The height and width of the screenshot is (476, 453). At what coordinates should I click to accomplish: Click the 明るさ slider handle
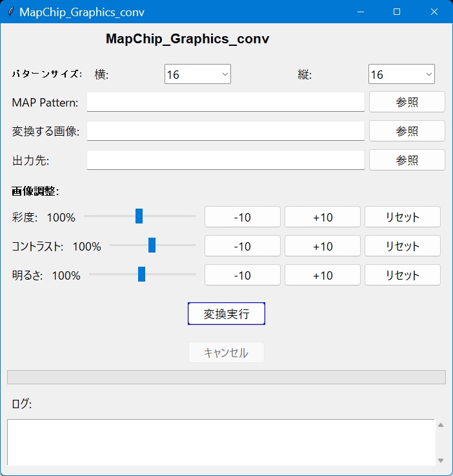141,274
